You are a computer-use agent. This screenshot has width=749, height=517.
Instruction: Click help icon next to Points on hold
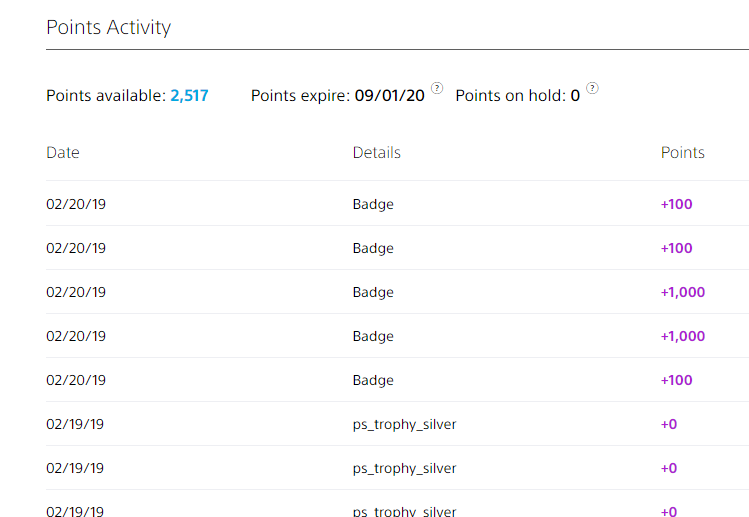[x=592, y=88]
